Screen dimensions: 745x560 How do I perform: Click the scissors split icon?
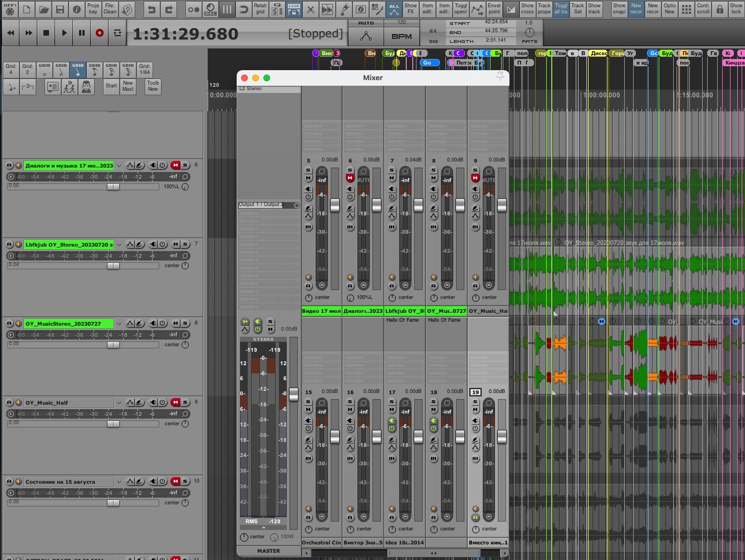(x=311, y=9)
